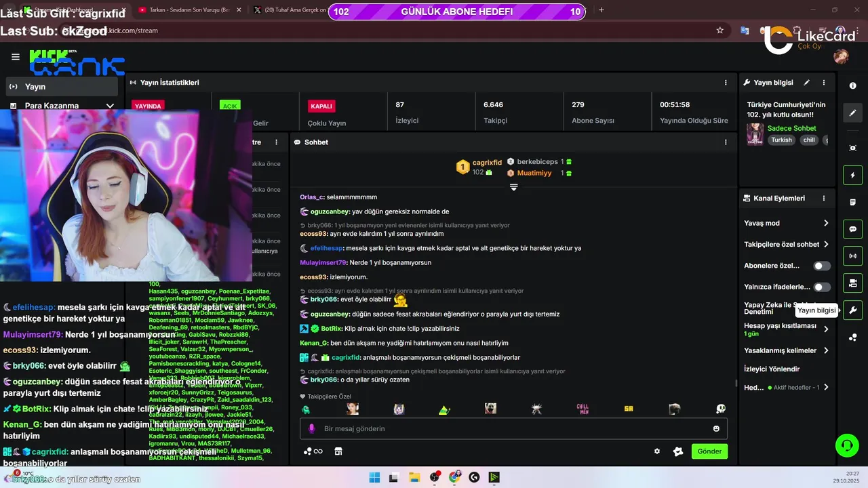The image size is (868, 488).
Task: Click the lightning bolt icon in right rail
Action: [852, 176]
